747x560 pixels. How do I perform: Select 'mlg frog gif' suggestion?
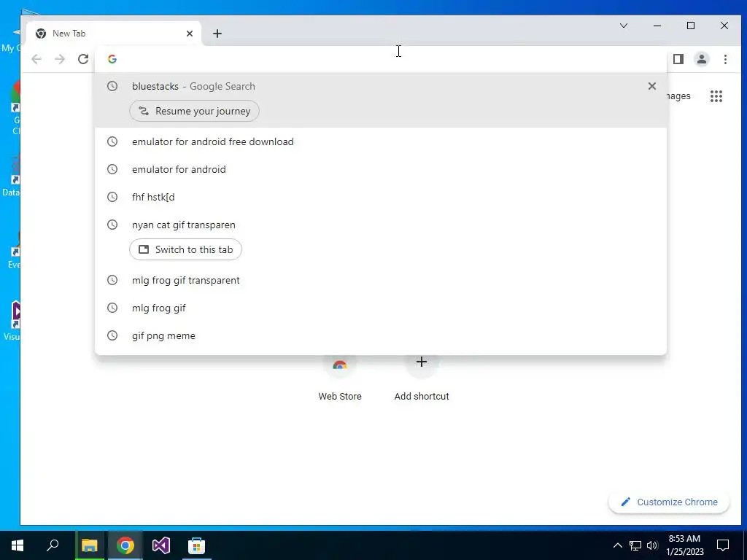381,308
